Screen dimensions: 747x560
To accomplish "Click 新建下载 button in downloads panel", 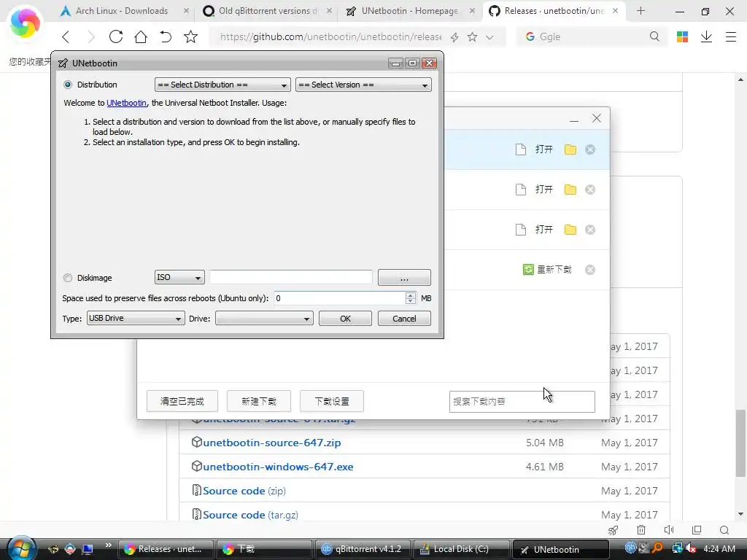I will click(x=259, y=401).
